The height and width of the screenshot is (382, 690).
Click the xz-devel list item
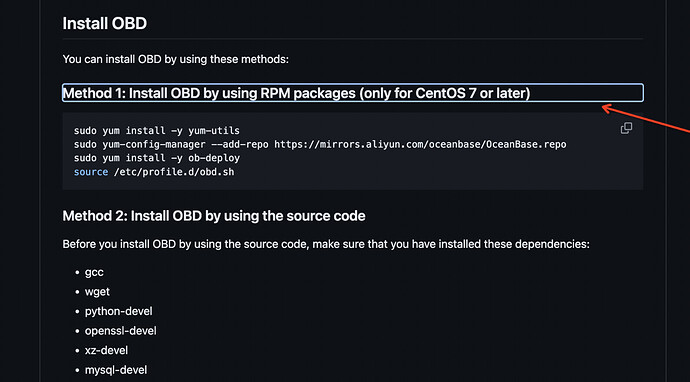pos(106,350)
